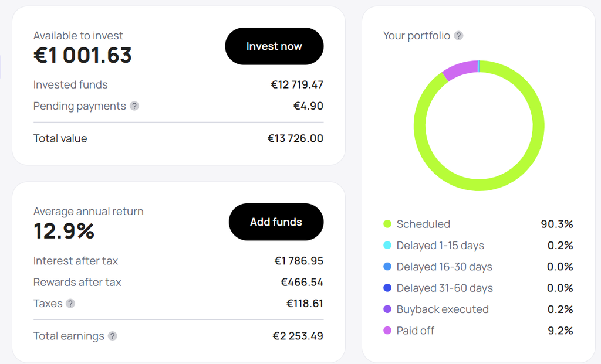The height and width of the screenshot is (364, 601).
Task: Click the Scheduled legend label
Action: point(423,224)
